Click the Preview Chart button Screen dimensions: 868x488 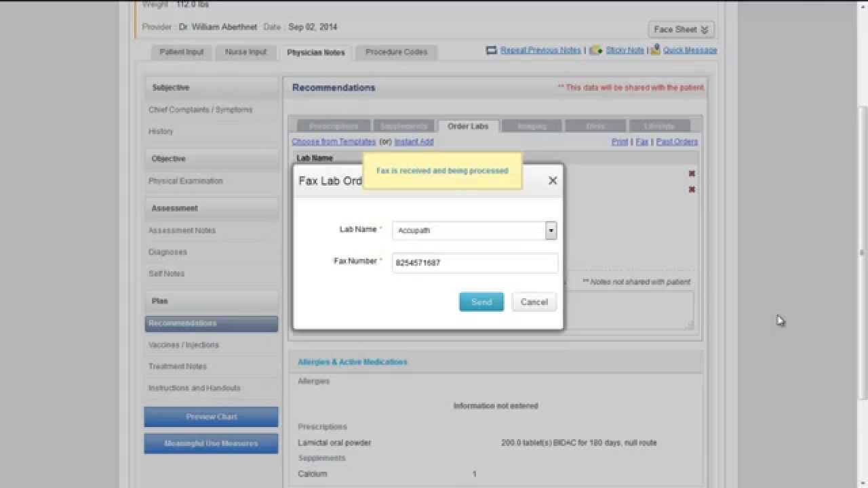coord(212,417)
